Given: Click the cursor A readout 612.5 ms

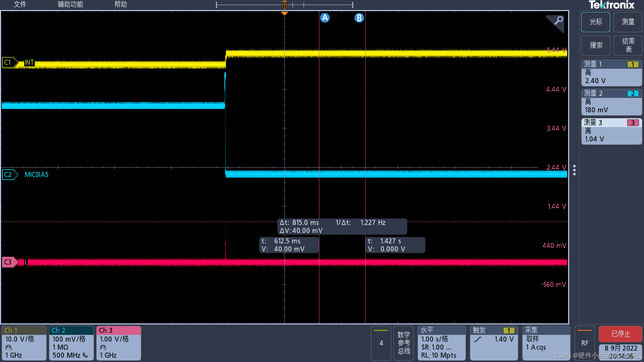Looking at the screenshot, I should coord(289,245).
